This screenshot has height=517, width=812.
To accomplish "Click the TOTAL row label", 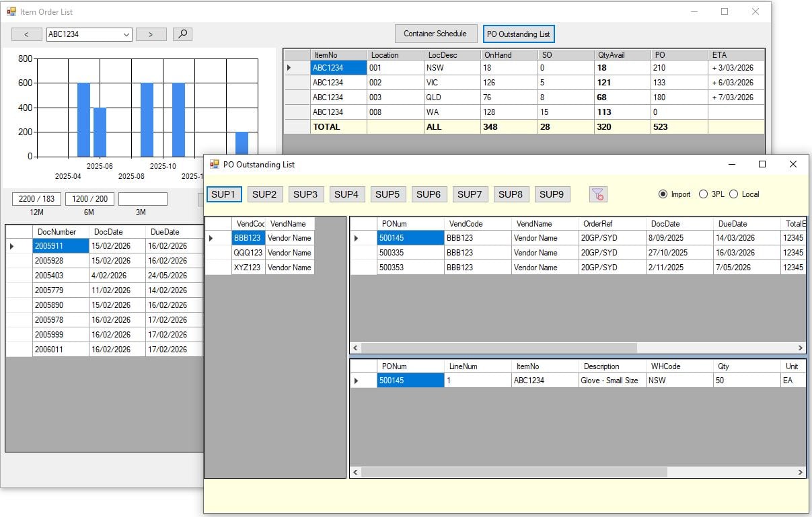I will 338,127.
